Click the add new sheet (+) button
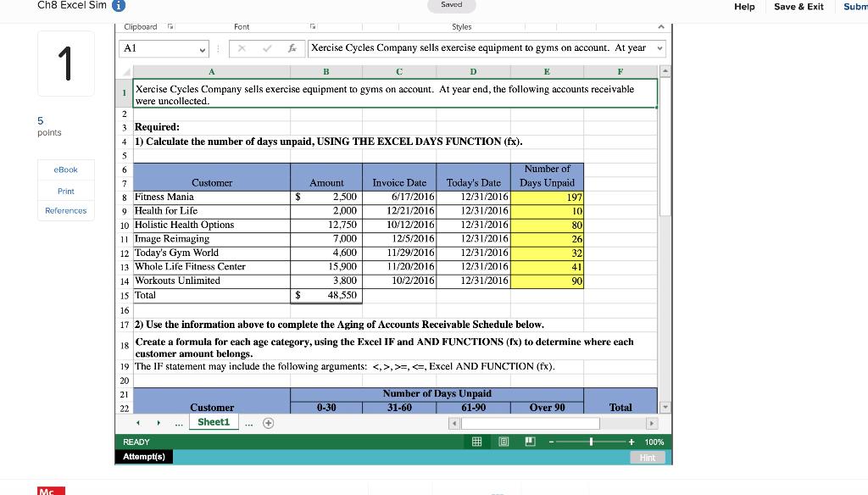 [268, 421]
